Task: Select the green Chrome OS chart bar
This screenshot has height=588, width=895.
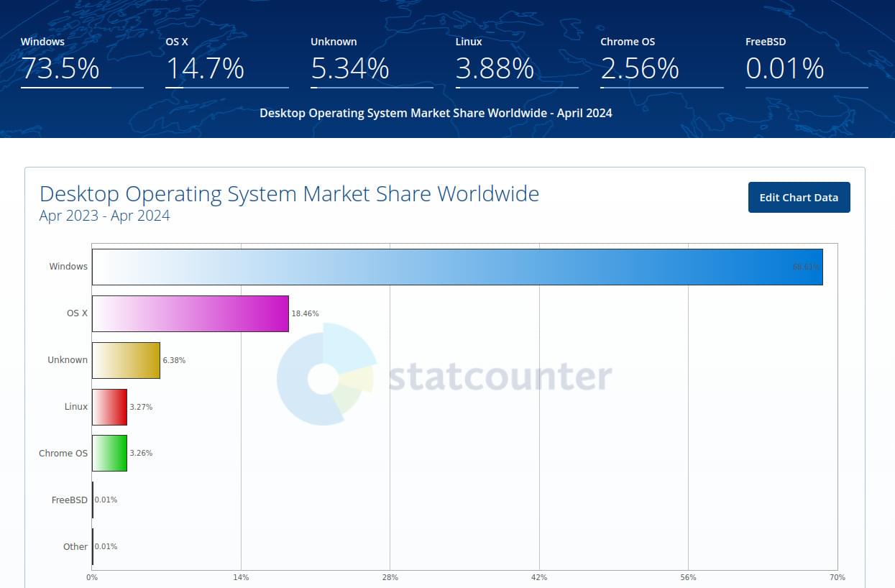Action: pos(109,454)
